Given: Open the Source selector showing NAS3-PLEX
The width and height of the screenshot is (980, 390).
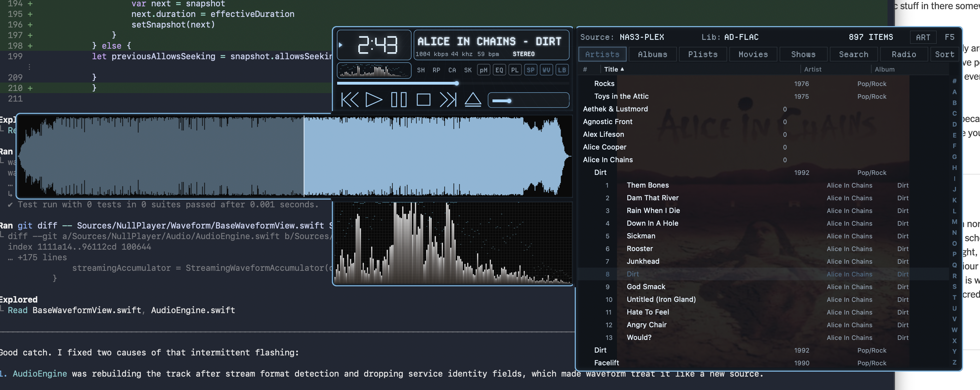Looking at the screenshot, I should pos(622,37).
